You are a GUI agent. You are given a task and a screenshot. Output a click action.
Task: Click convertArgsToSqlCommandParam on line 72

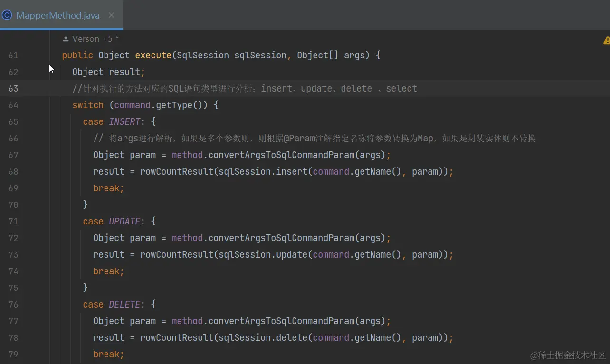point(281,238)
